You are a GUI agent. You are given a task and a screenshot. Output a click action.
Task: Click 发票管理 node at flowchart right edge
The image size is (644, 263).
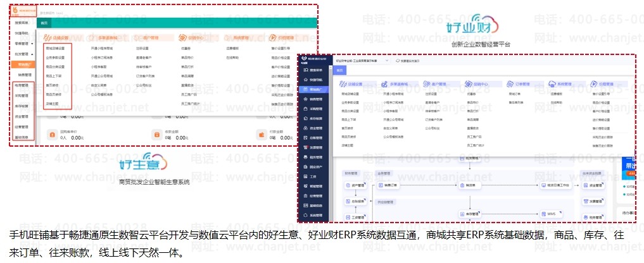click(593, 202)
